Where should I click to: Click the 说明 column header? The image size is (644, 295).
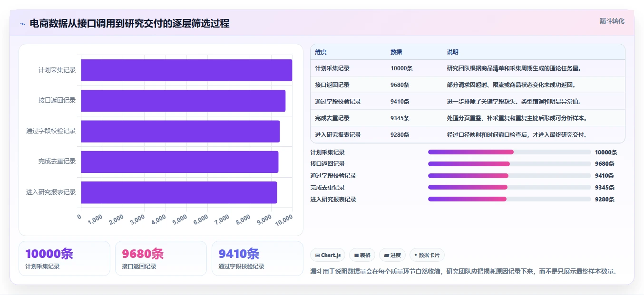(x=452, y=52)
